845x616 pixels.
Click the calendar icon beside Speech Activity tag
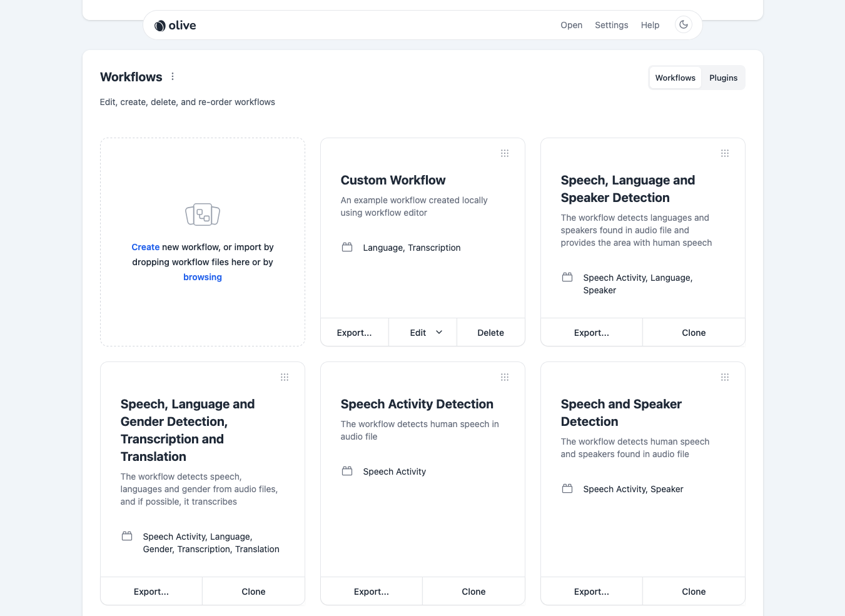pyautogui.click(x=347, y=471)
